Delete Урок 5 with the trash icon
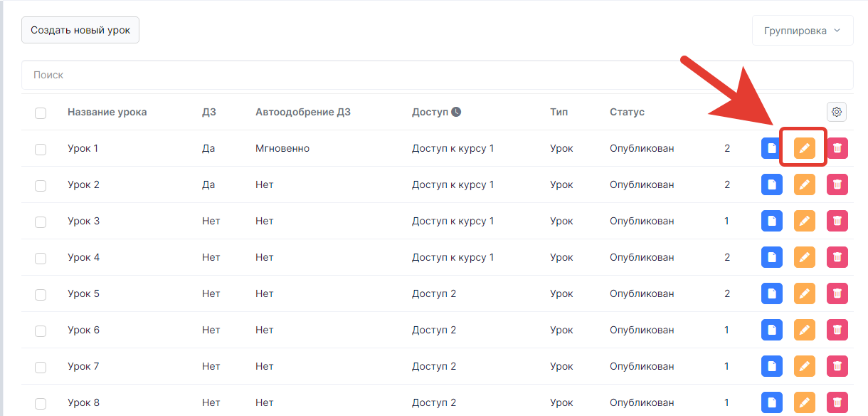Image resolution: width=868 pixels, height=416 pixels. point(837,293)
